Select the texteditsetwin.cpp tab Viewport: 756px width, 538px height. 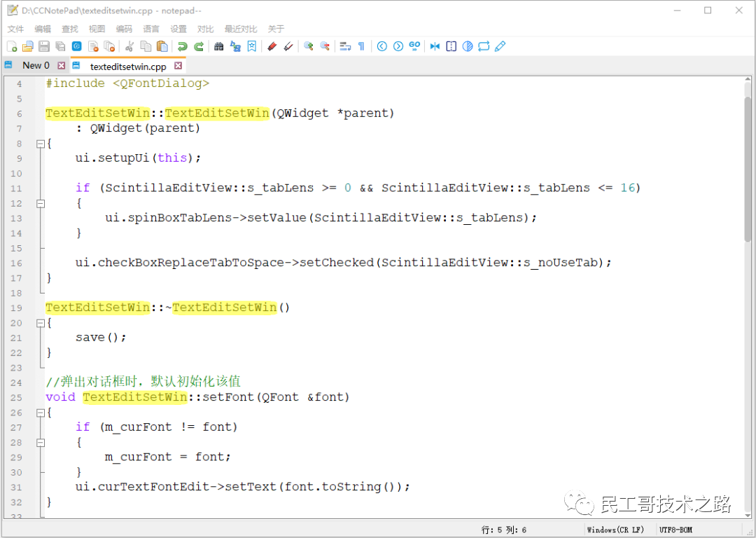[x=128, y=66]
